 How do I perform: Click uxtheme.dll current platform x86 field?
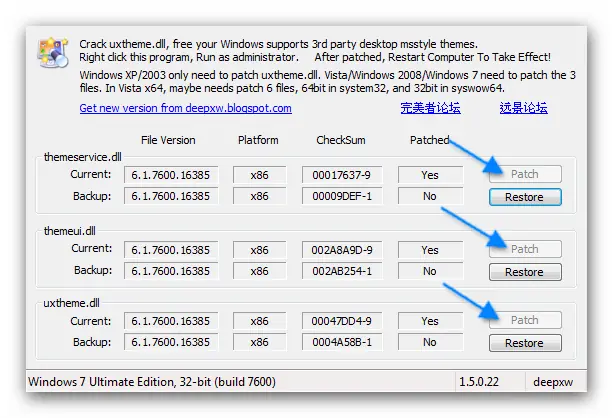point(260,321)
